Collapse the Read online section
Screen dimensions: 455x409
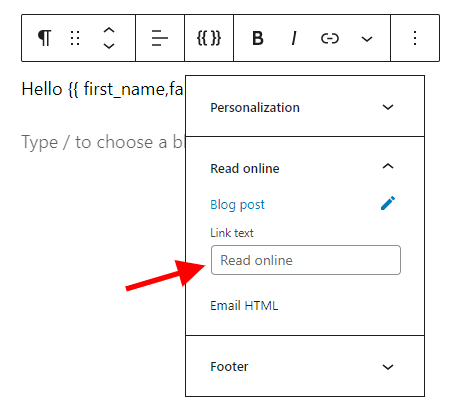tap(305, 168)
